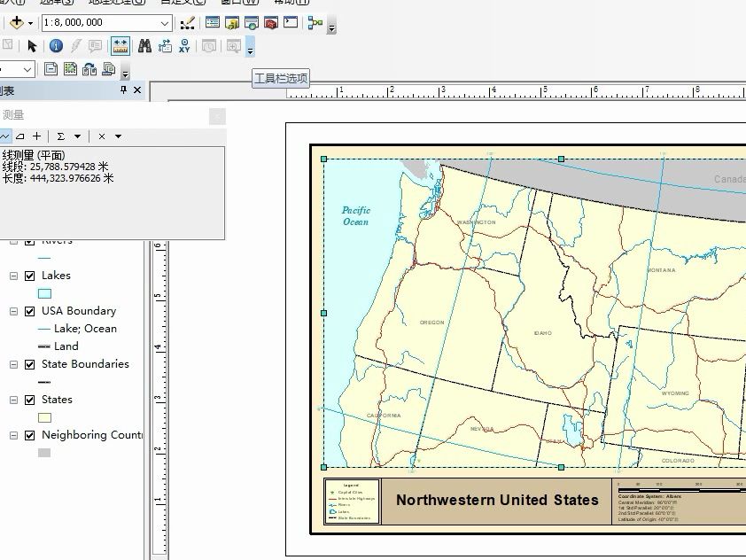Open the Catalog window icon
Image resolution: width=746 pixels, height=560 pixels.
232,22
